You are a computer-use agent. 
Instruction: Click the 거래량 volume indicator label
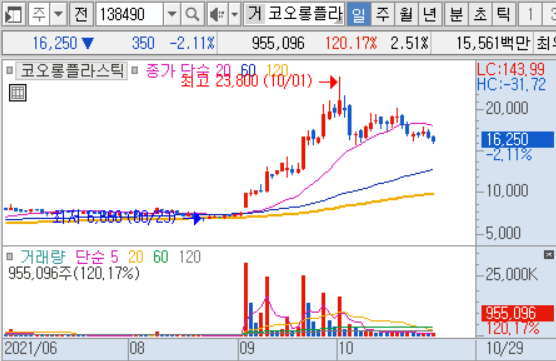[43, 256]
